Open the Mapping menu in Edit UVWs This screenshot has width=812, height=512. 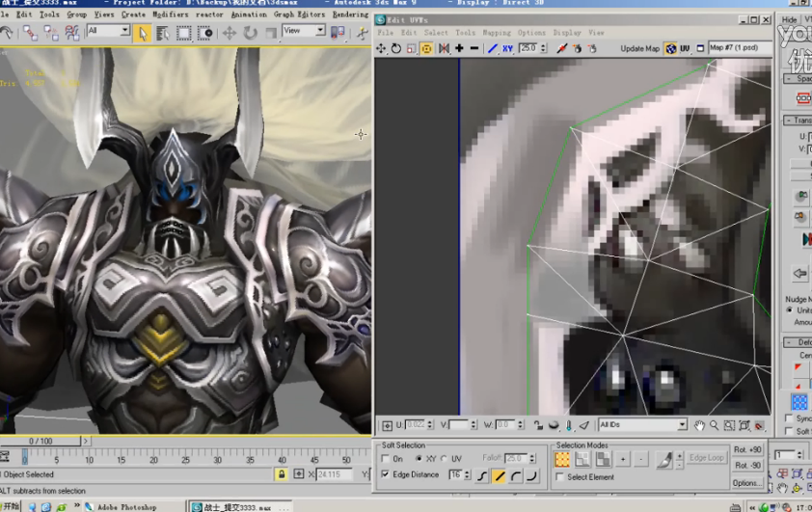coord(497,33)
